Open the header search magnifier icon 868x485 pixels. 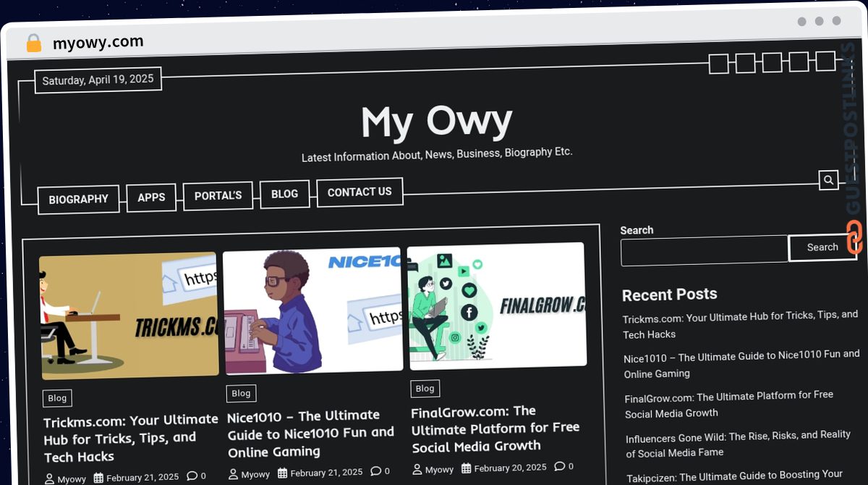[829, 180]
